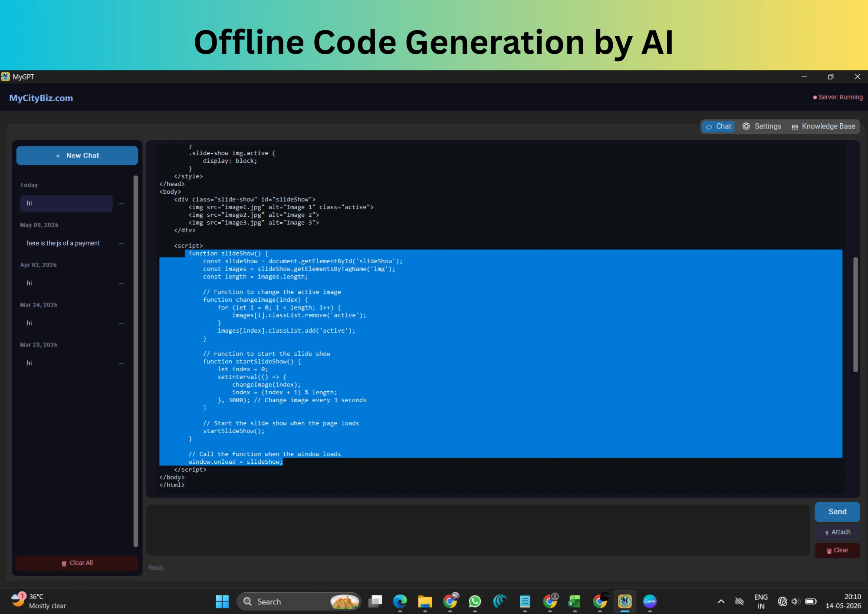Clear the message input with Clear
Viewport: 868px width, 614px height.
pos(837,550)
